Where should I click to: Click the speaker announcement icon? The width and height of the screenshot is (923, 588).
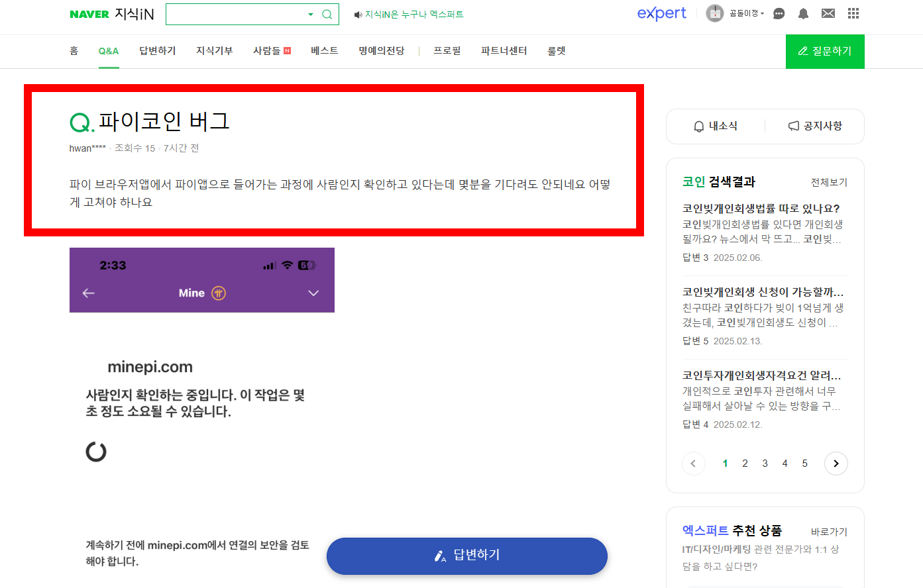pos(358,15)
